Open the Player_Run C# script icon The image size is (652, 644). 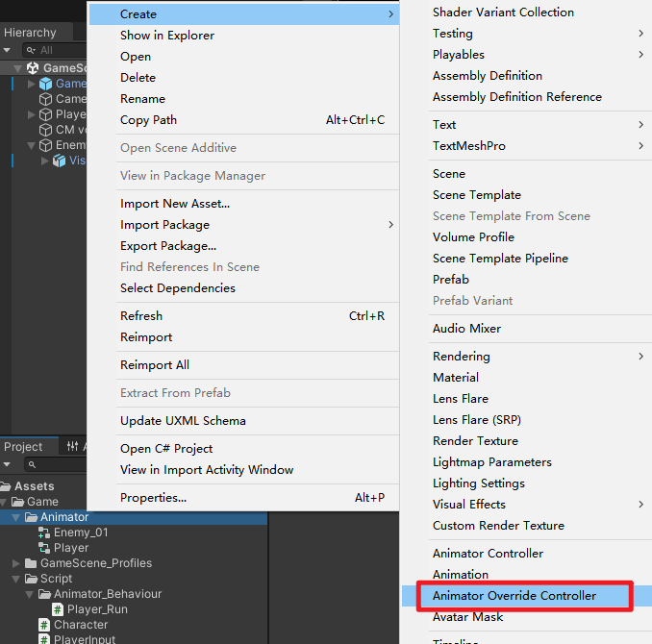(x=58, y=609)
